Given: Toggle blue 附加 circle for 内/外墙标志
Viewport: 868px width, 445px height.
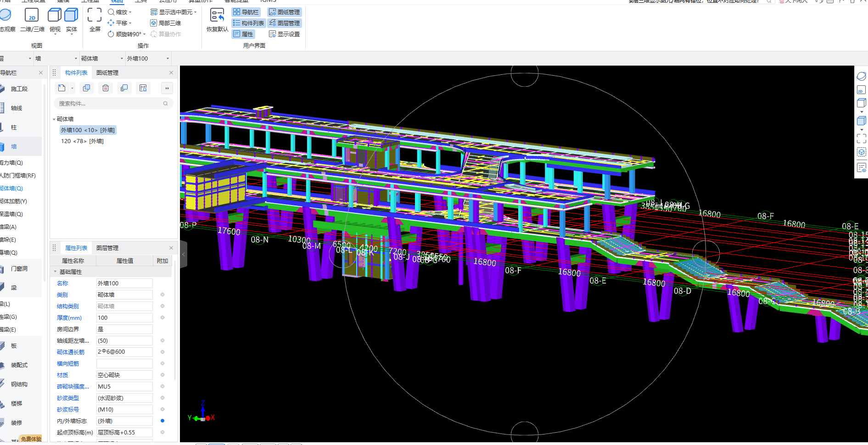Looking at the screenshot, I should [162, 421].
